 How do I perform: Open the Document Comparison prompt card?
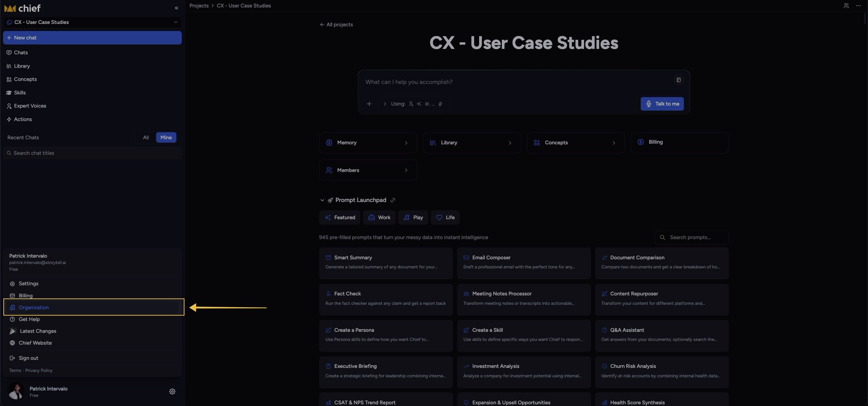pos(662,263)
